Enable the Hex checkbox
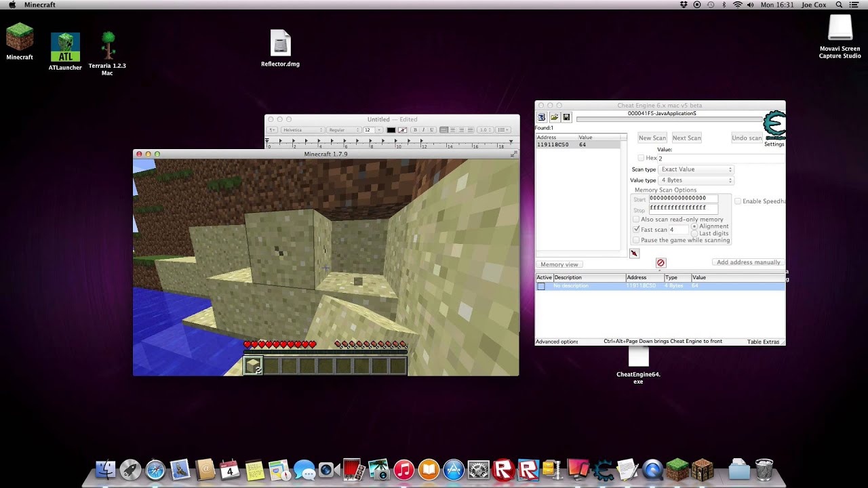Image resolution: width=868 pixels, height=488 pixels. pos(641,158)
